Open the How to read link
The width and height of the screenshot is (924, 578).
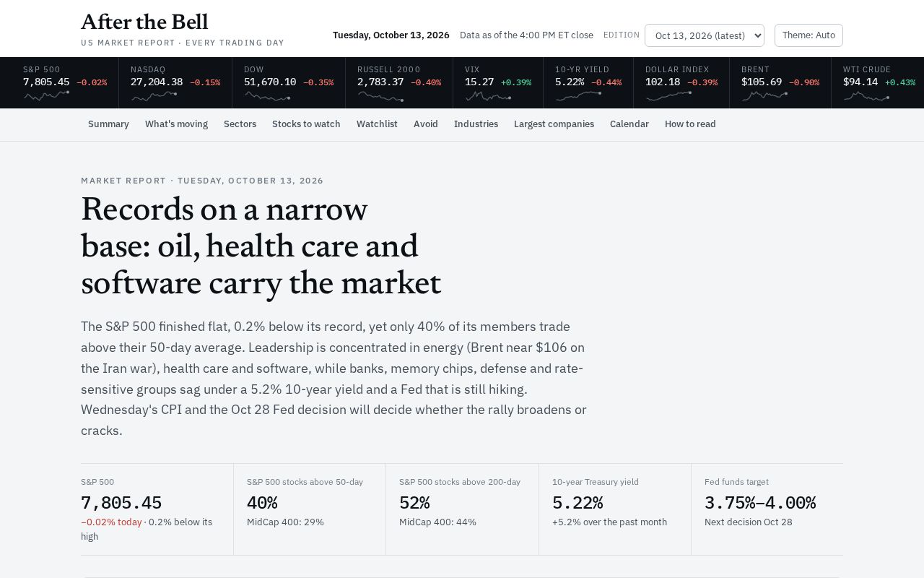pyautogui.click(x=690, y=124)
